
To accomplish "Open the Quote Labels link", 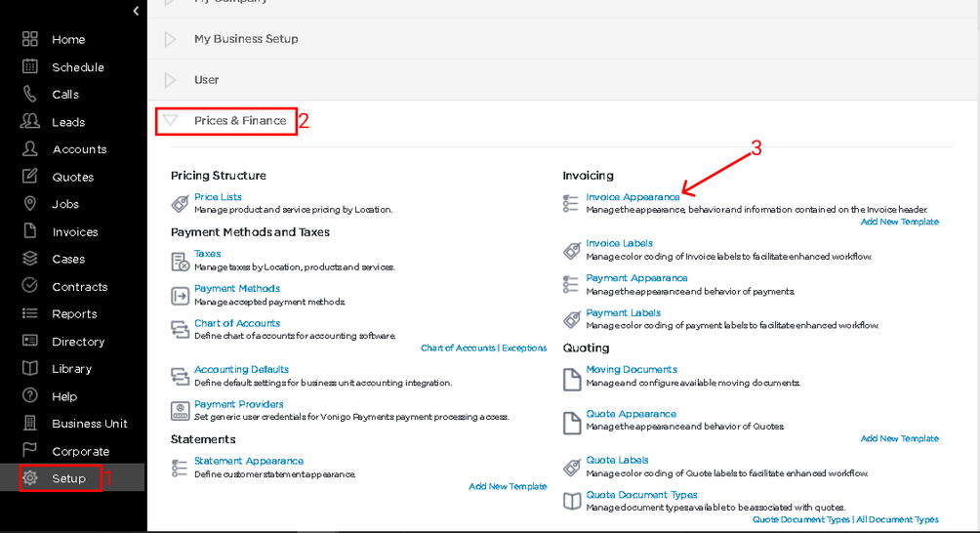I will pos(617,460).
